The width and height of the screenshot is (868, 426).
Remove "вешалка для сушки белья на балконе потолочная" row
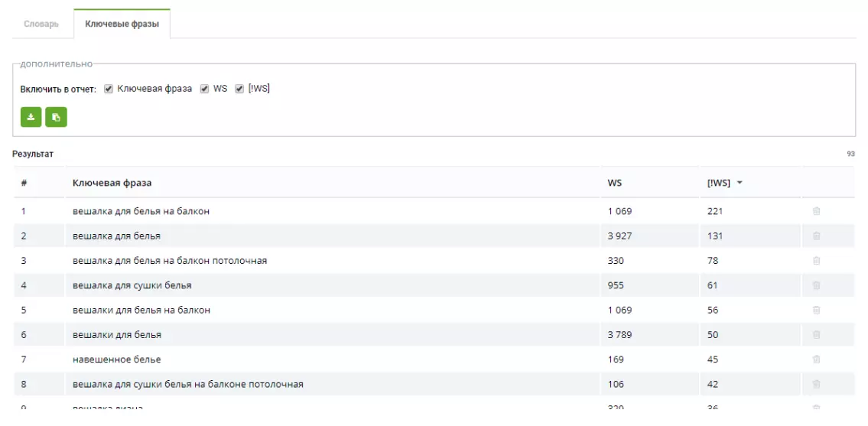point(816,384)
